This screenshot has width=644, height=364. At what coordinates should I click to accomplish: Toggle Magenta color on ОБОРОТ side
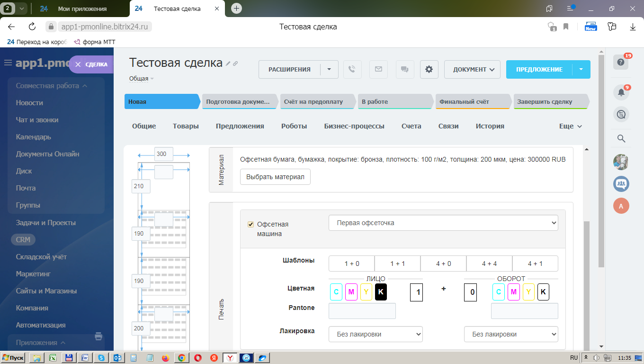click(x=513, y=292)
